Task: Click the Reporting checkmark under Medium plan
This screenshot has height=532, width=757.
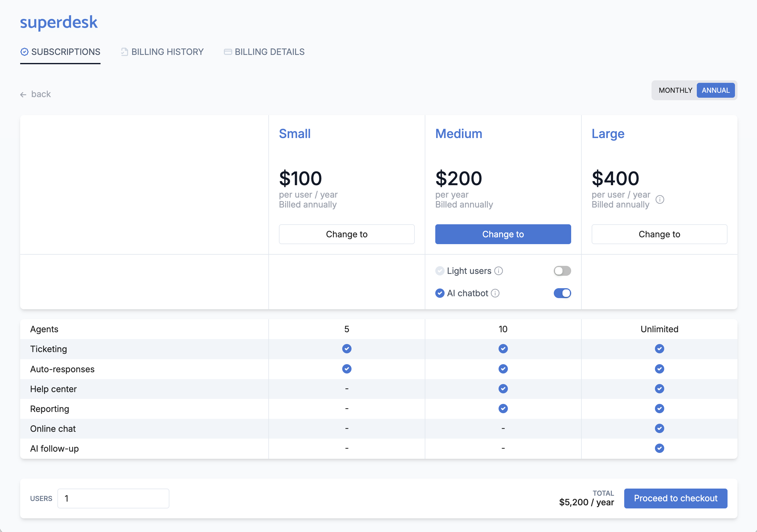Action: coord(503,409)
